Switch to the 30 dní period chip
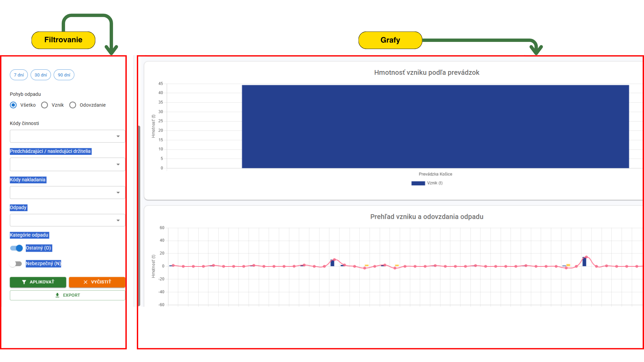This screenshot has height=362, width=644. [41, 75]
